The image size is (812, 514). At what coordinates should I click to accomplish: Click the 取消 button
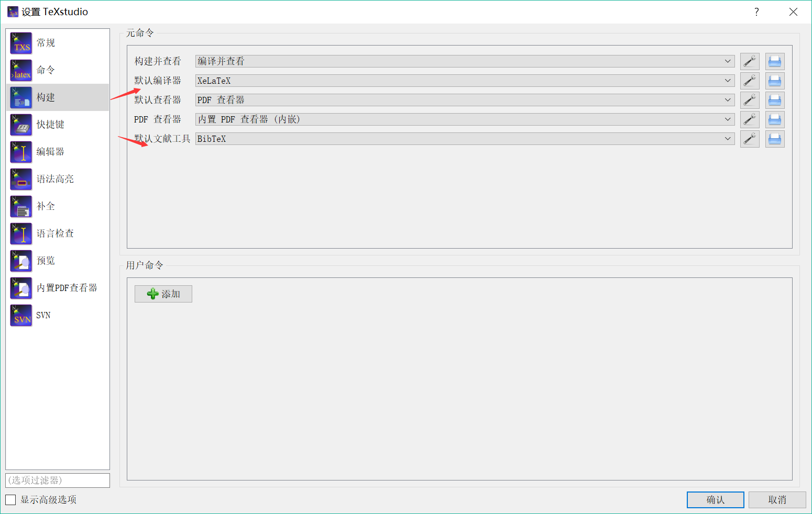pyautogui.click(x=777, y=500)
